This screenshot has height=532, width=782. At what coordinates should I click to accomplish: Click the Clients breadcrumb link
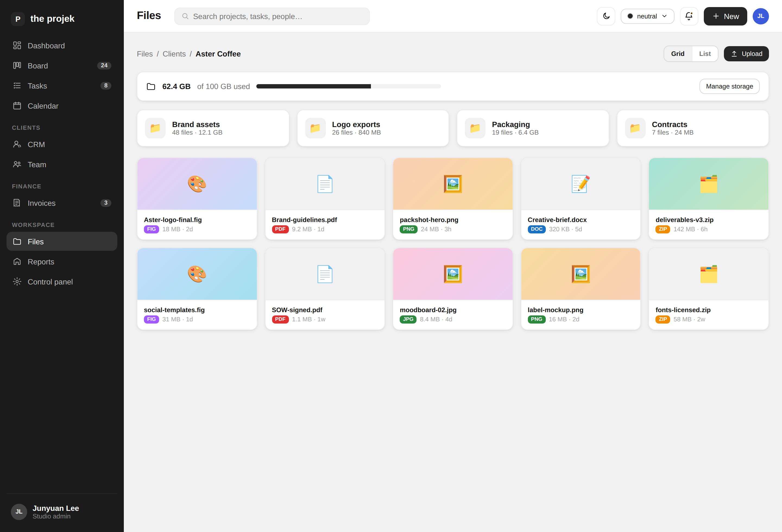(x=174, y=54)
